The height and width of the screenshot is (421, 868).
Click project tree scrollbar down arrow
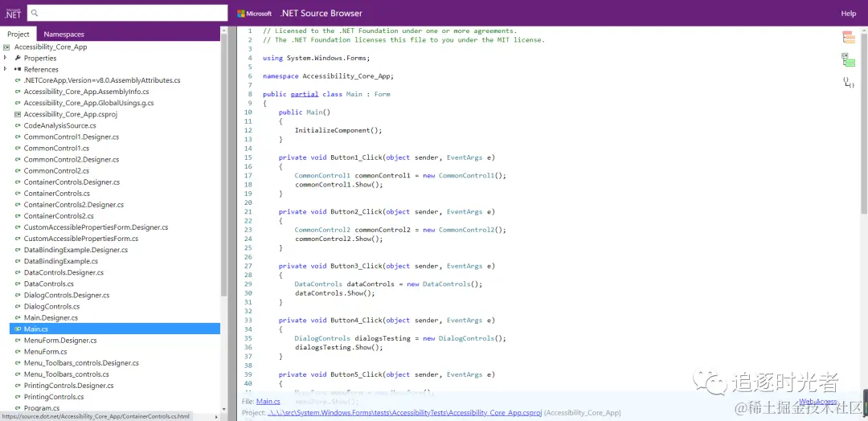point(224,410)
